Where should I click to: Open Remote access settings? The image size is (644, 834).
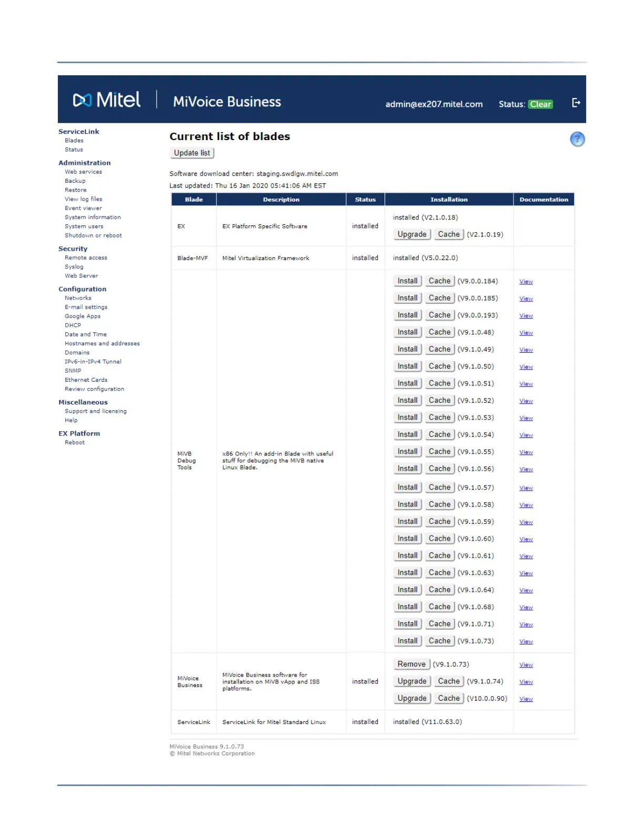point(86,257)
